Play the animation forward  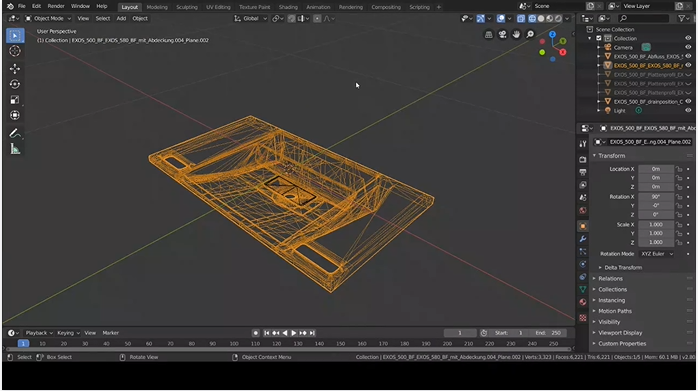click(294, 333)
